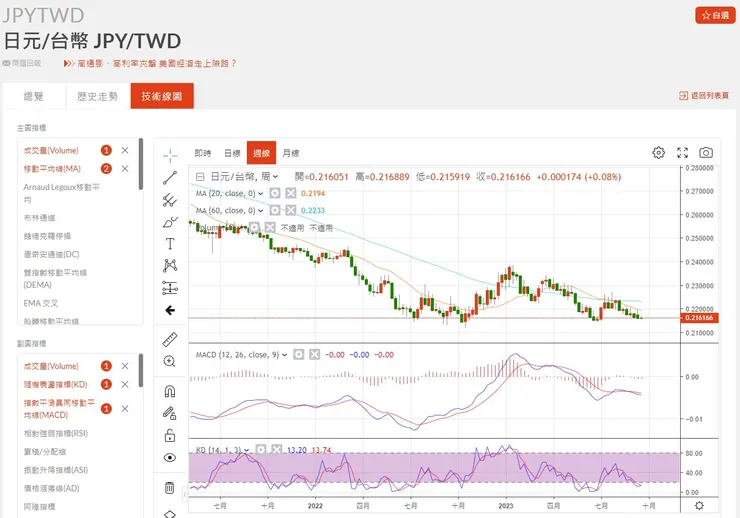Image resolution: width=740 pixels, height=518 pixels.
Task: Open the 總覽 overview tab
Action: pyautogui.click(x=34, y=96)
